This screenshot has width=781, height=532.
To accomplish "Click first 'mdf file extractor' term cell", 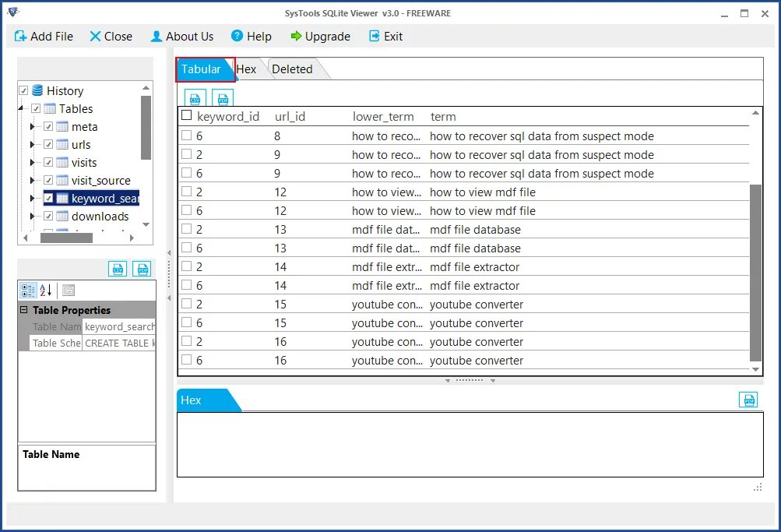I will tap(475, 267).
